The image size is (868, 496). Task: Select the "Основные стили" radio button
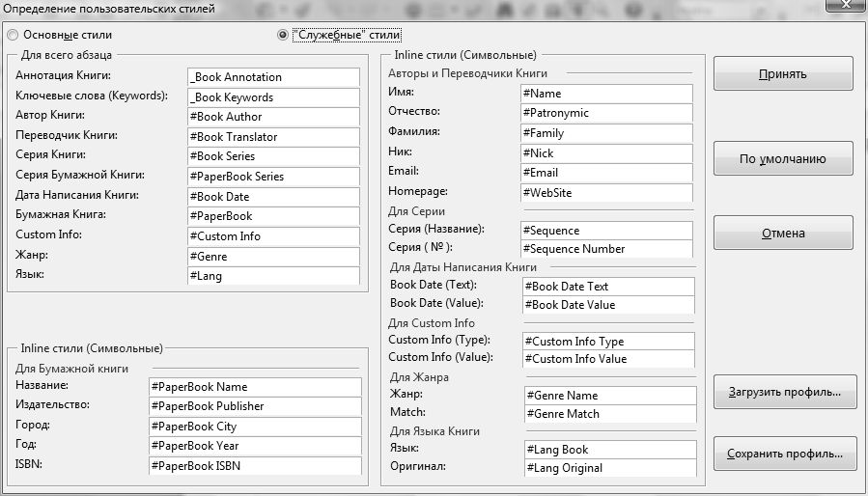tap(13, 35)
